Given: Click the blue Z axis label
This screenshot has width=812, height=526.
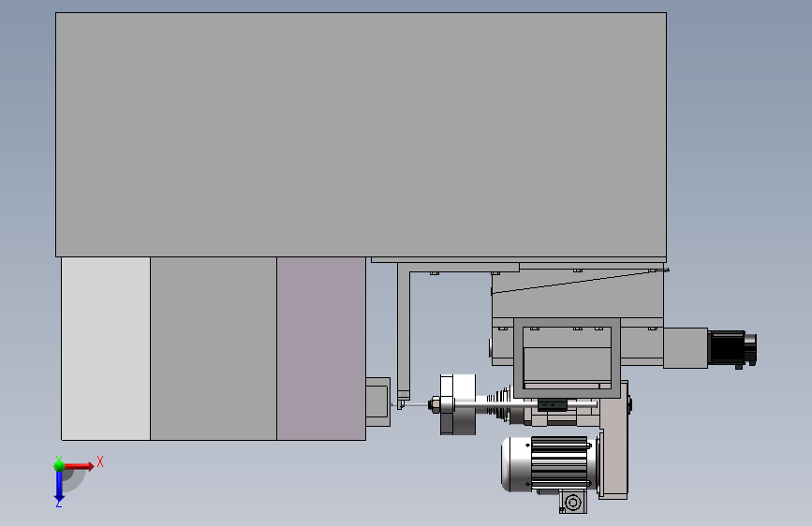Looking at the screenshot, I should point(58,503).
